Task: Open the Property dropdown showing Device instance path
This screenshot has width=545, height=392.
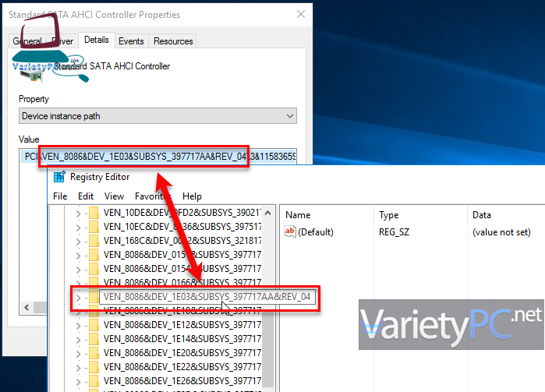Action: pos(157,116)
